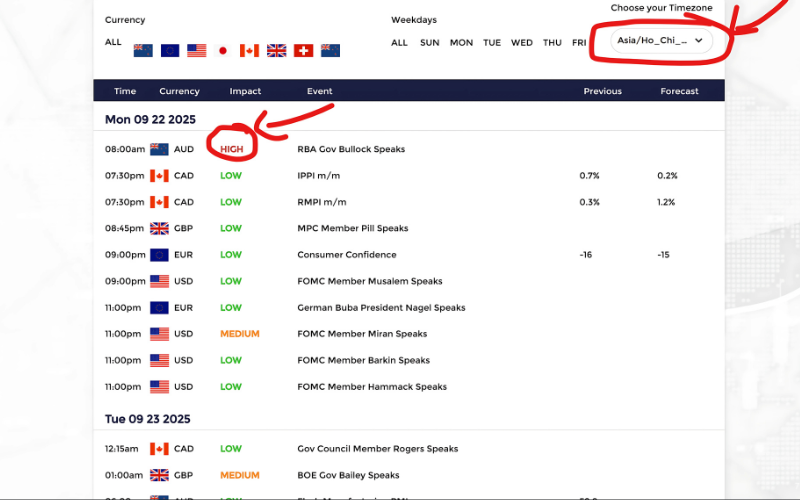Filter by the United States flag currency
The image size is (800, 500).
point(196,50)
